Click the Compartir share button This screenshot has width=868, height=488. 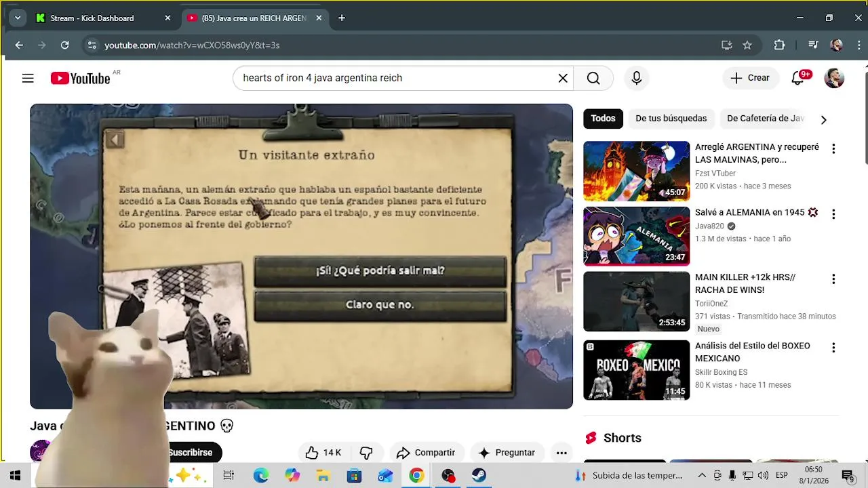tap(426, 453)
